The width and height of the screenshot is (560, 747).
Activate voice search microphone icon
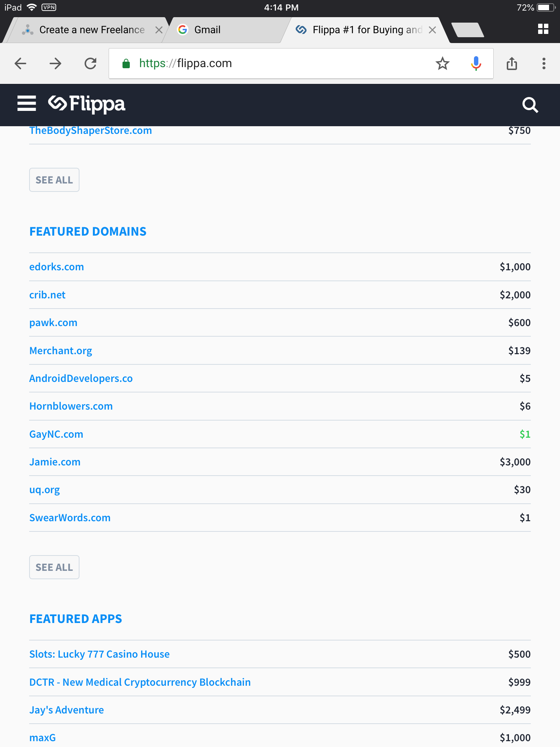click(476, 63)
